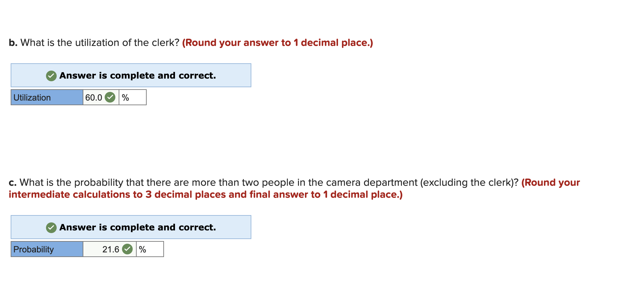Select the Probability value field showing 21.6

coord(111,249)
